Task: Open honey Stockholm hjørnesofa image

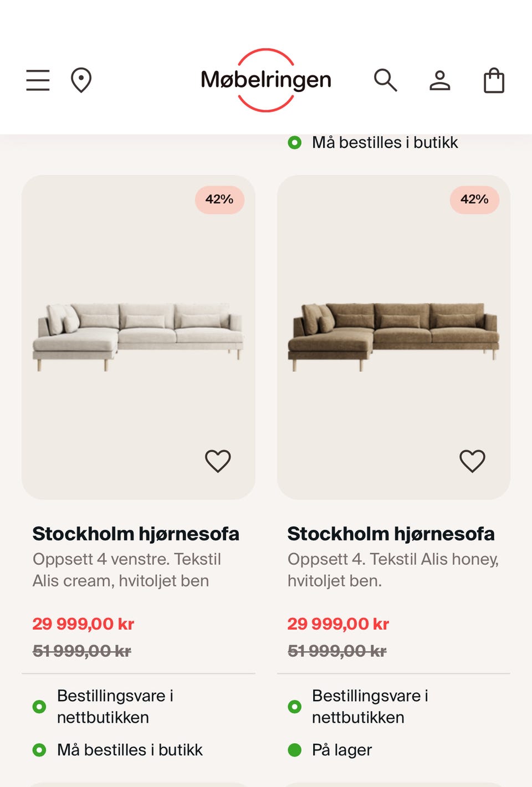Action: click(x=393, y=336)
